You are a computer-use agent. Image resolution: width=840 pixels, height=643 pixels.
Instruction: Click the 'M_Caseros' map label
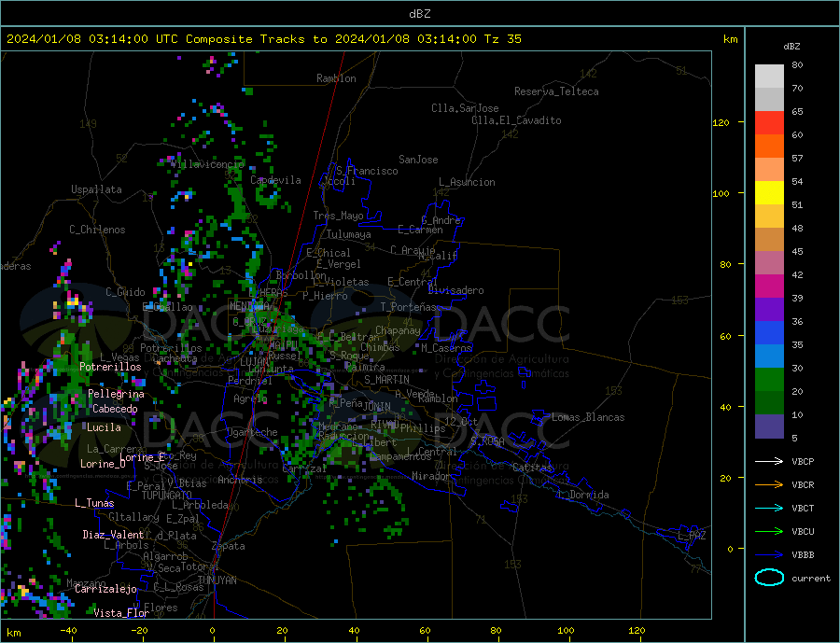pos(446,348)
